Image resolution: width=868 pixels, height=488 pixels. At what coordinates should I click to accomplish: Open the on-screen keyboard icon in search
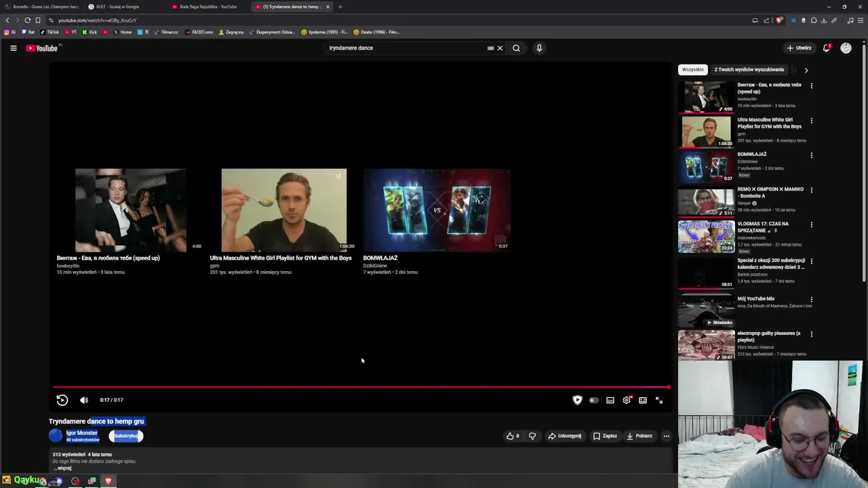point(490,48)
